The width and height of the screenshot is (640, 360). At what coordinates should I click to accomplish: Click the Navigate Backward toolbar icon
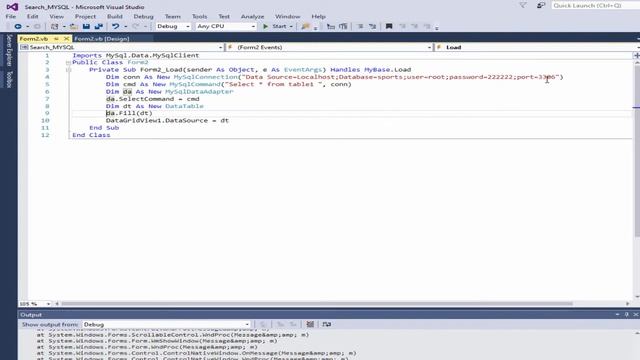[x=18, y=27]
